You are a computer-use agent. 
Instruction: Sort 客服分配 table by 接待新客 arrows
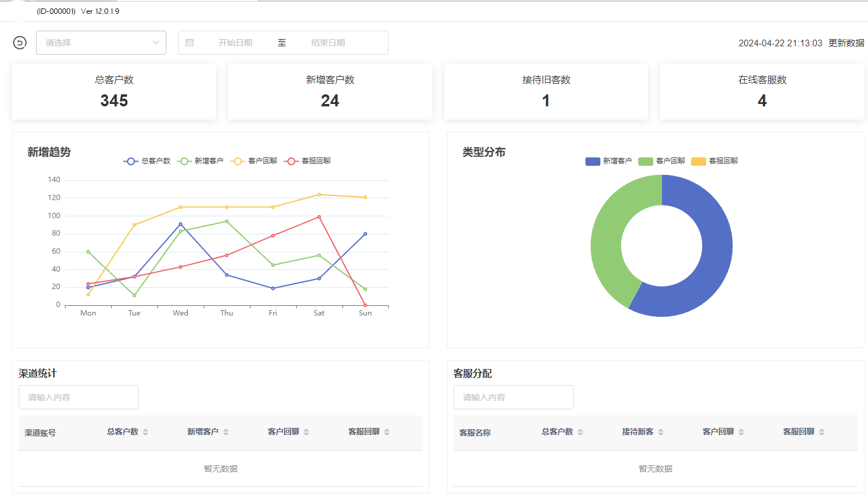(x=661, y=432)
